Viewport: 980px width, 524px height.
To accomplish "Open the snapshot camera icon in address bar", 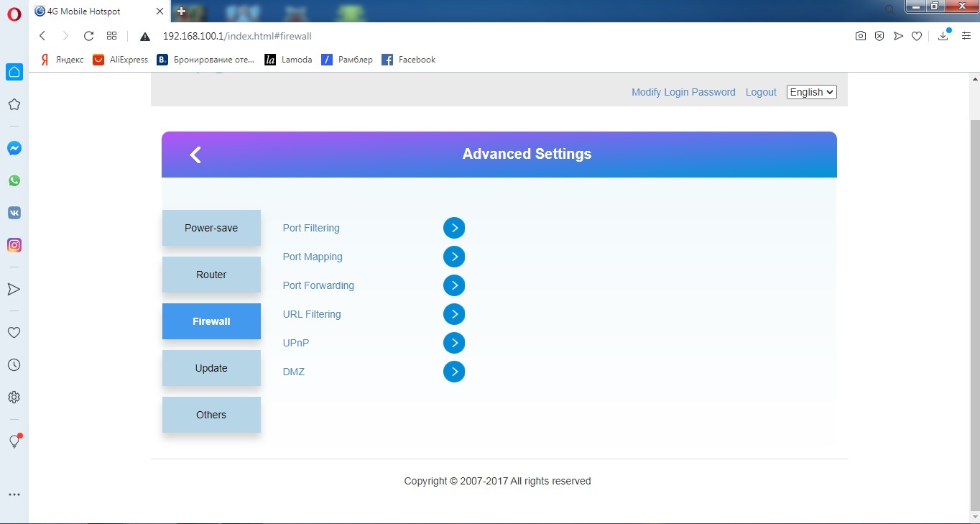I will point(860,36).
